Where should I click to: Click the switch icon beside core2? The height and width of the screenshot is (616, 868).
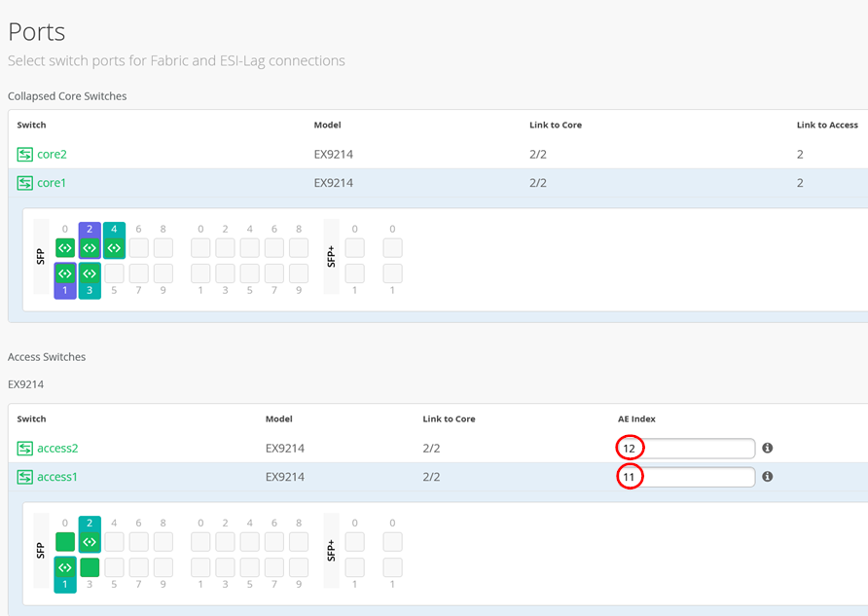point(25,154)
